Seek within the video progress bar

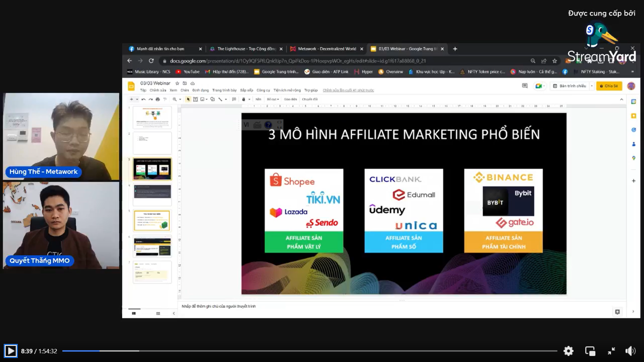pyautogui.click(x=309, y=351)
